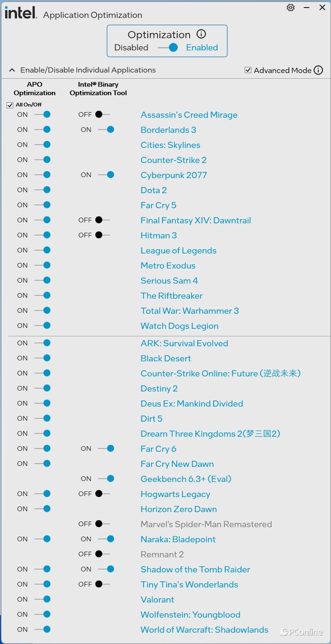Image resolution: width=331 pixels, height=644 pixels.
Task: Turn off APO for Cyberpunk 2077
Action: tap(42, 175)
